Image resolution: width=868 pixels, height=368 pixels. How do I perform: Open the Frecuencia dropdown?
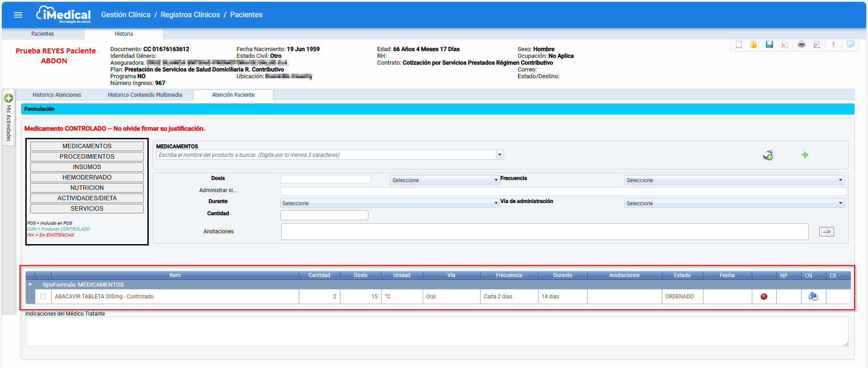tap(734, 180)
